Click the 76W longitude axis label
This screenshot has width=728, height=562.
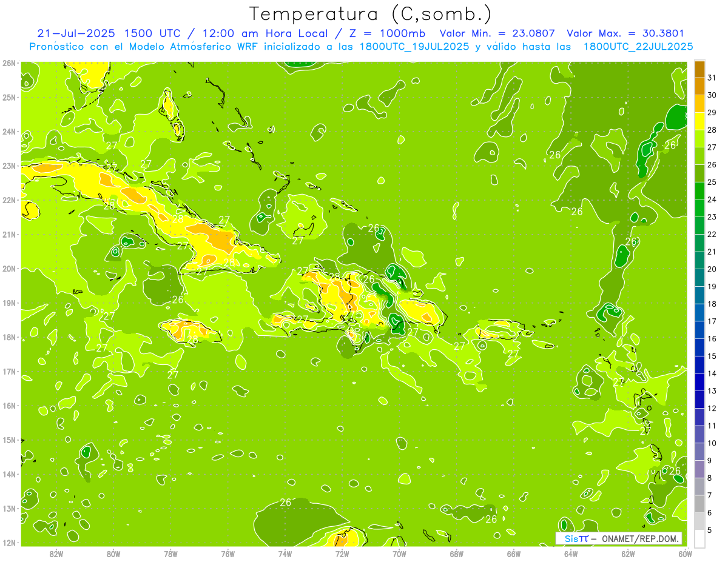(227, 554)
